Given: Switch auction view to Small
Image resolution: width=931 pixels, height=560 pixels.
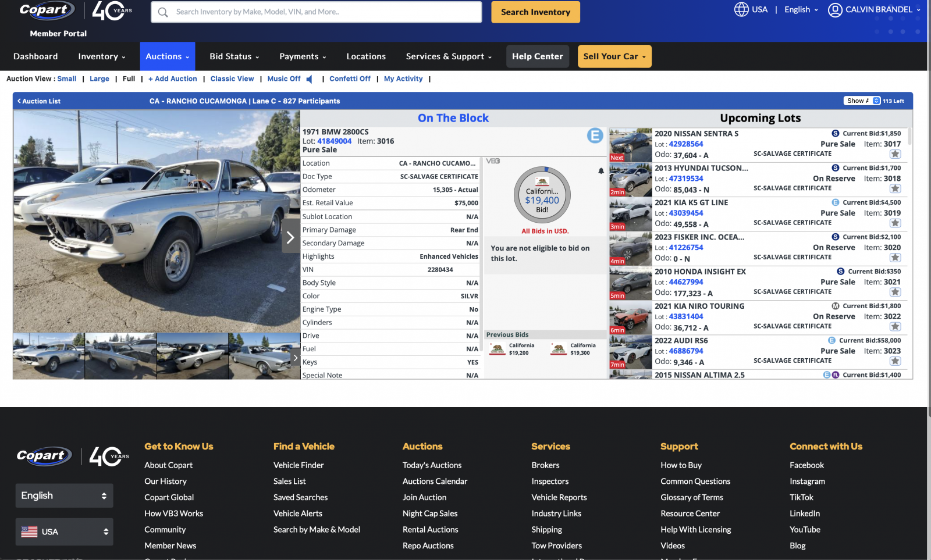Looking at the screenshot, I should point(67,79).
